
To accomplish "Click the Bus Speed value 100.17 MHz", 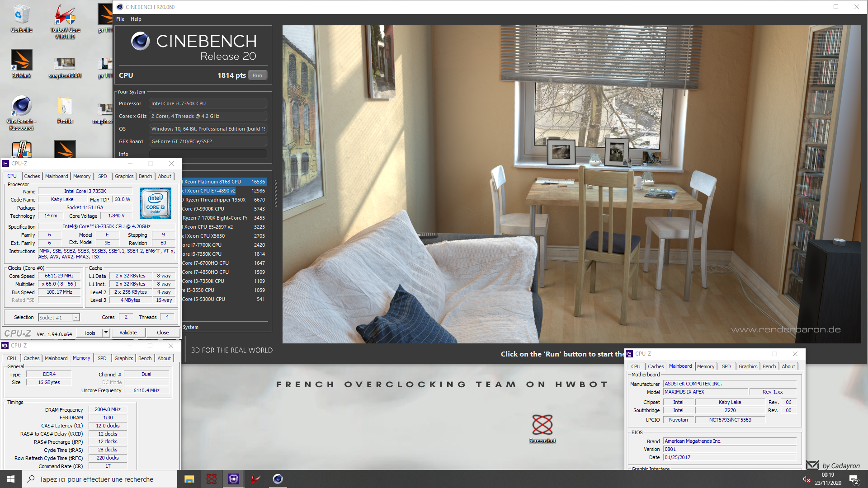I will click(59, 292).
